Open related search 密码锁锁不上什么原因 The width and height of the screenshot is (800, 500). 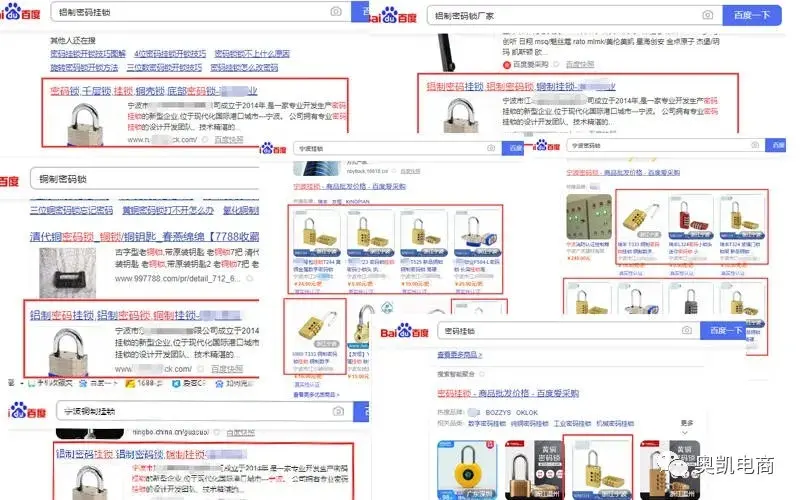click(x=252, y=54)
